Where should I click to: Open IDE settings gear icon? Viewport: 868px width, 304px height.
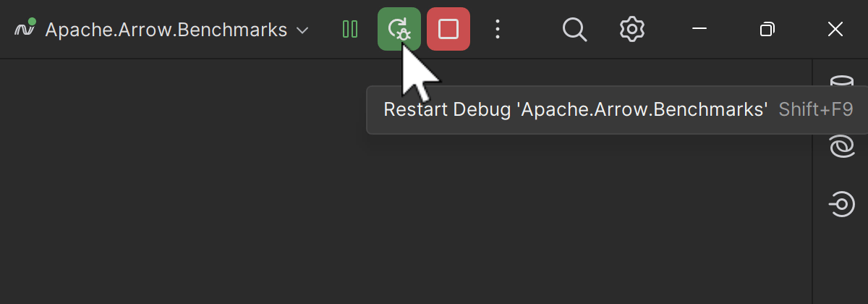click(x=632, y=30)
